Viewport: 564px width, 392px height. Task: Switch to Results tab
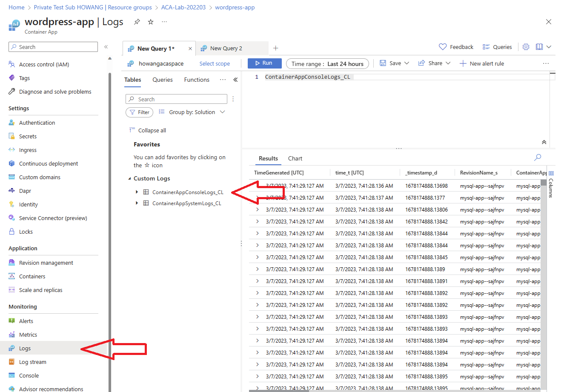(x=268, y=158)
